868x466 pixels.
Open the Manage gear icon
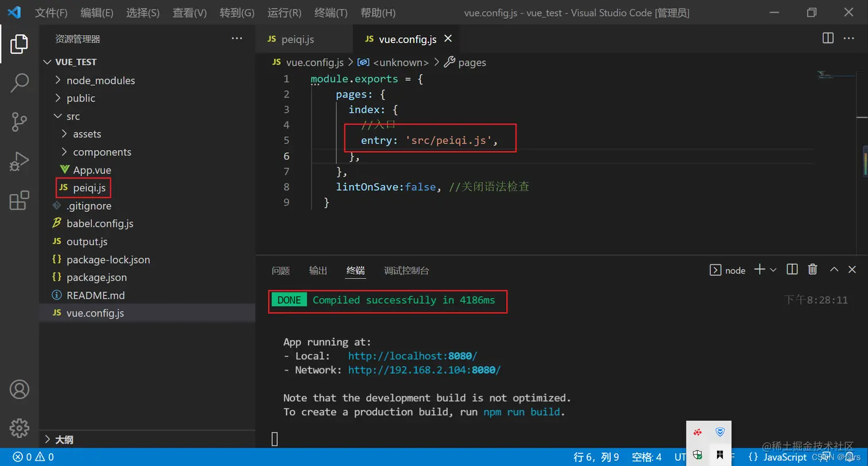click(19, 428)
